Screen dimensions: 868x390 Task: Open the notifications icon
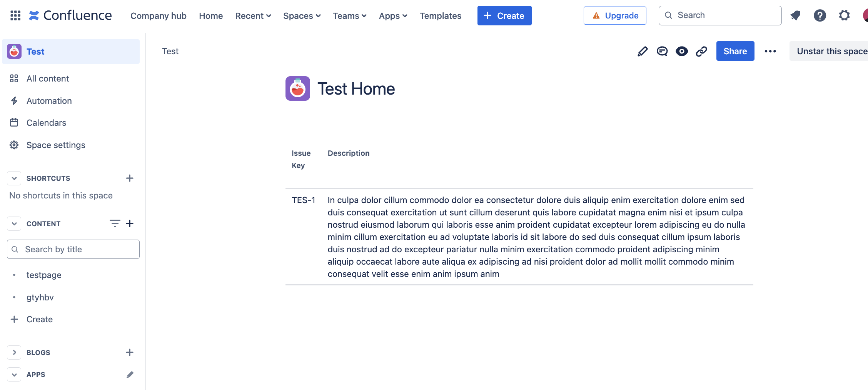pos(795,15)
